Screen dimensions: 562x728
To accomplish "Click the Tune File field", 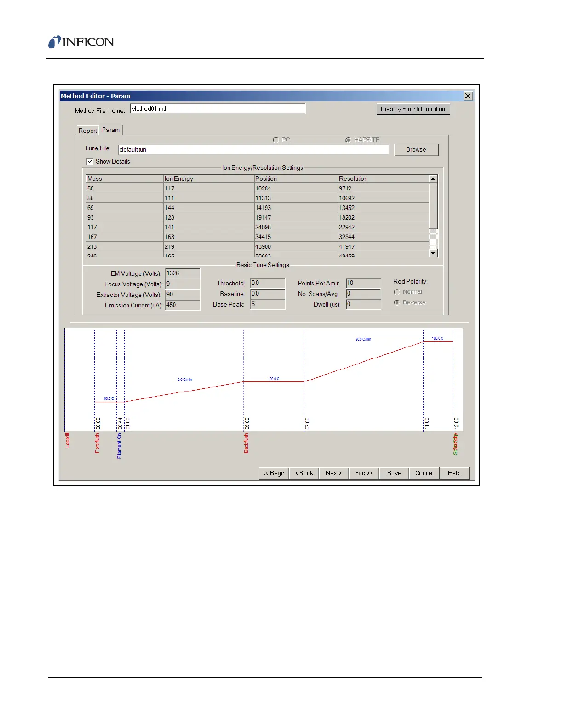I will click(x=254, y=150).
